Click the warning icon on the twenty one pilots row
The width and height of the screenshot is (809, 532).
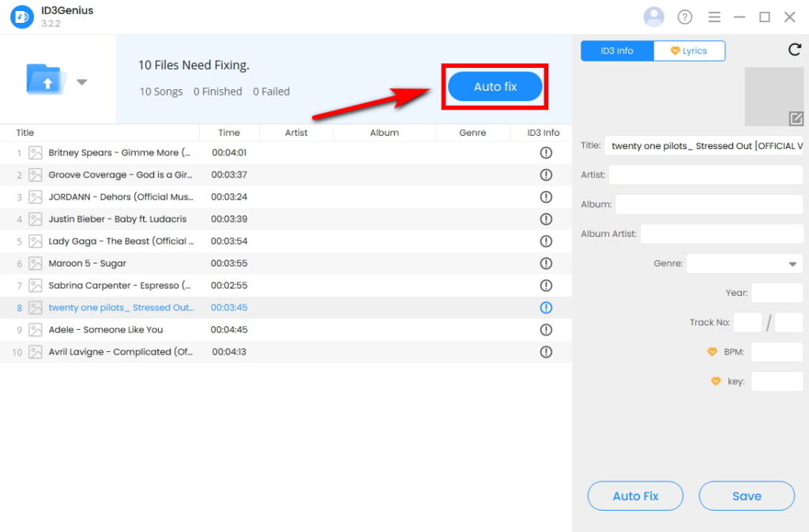pos(546,307)
